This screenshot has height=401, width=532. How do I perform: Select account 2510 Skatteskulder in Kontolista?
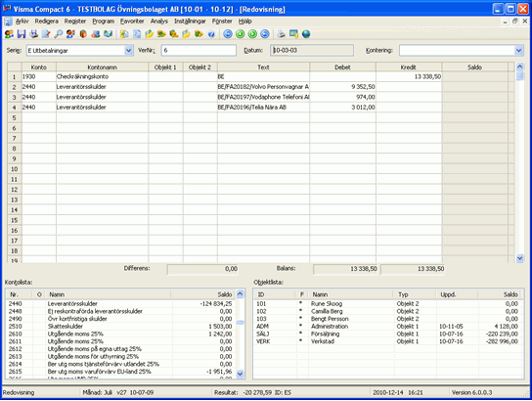pos(120,327)
